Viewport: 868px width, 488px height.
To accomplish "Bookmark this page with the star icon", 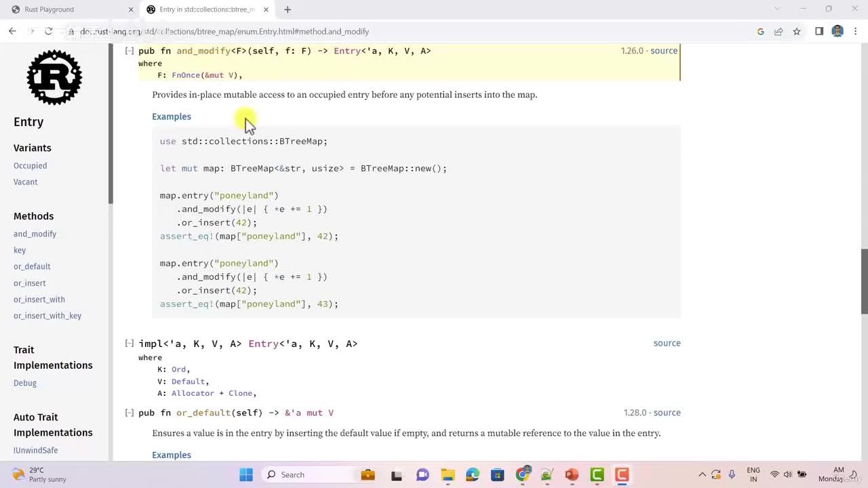I will point(797,31).
